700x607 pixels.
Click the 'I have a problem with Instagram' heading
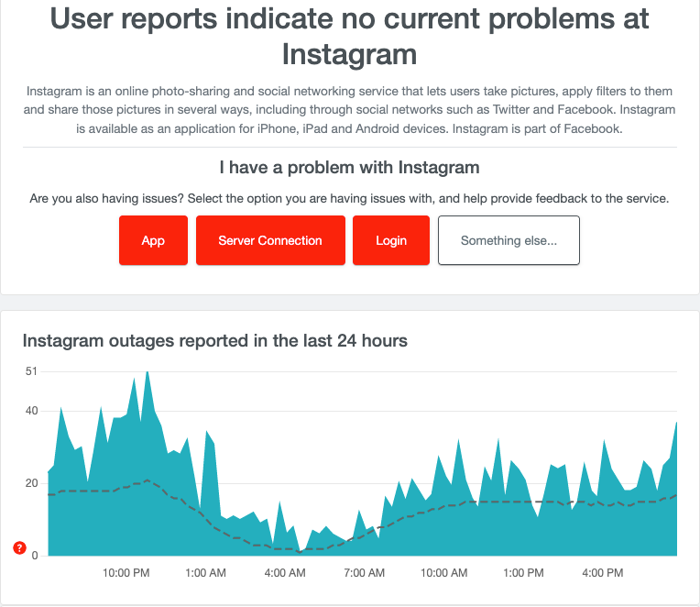[x=350, y=168]
